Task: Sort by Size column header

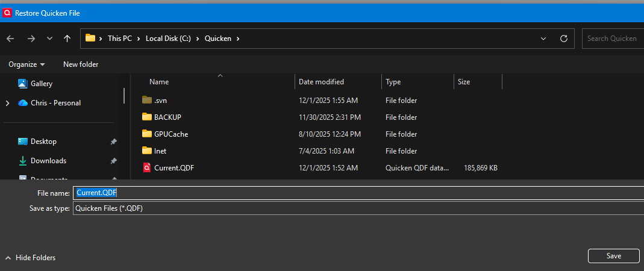Action: coord(464,82)
